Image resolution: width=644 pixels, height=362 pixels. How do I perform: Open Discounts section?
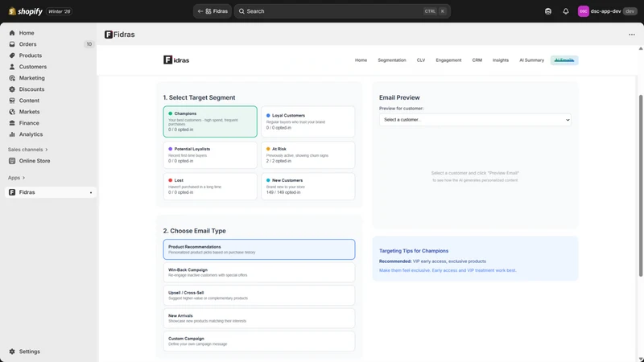point(31,89)
